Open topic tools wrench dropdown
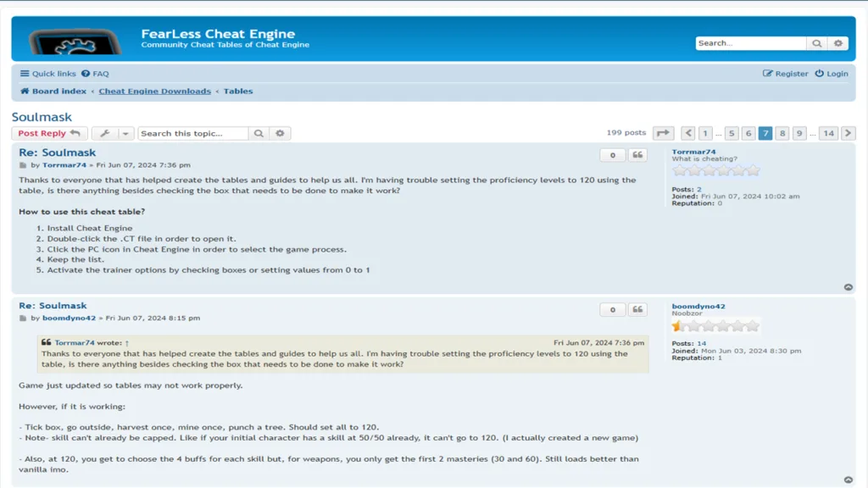This screenshot has width=868, height=488. [113, 133]
